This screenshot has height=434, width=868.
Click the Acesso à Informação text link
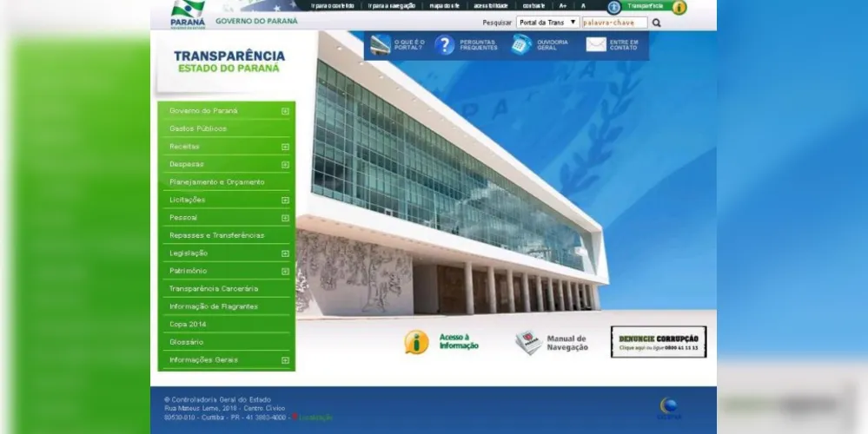click(459, 342)
